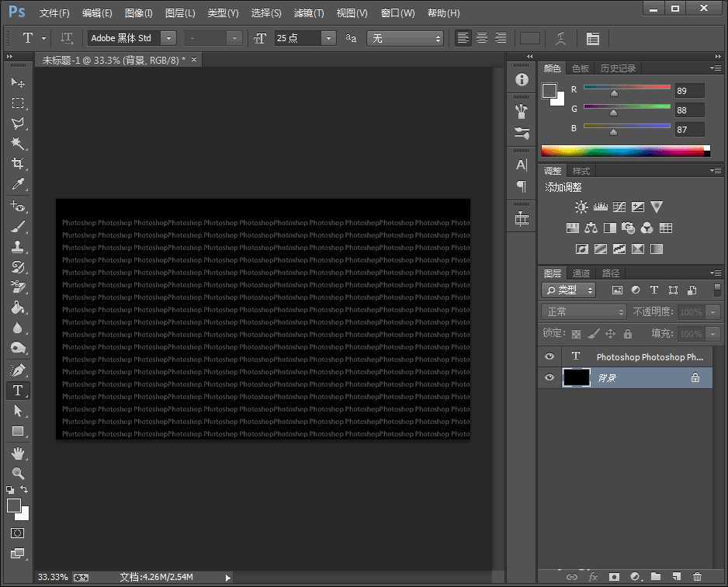The image size is (728, 587).
Task: Add a Curves adjustment from the Adjustments panel
Action: coord(619,207)
